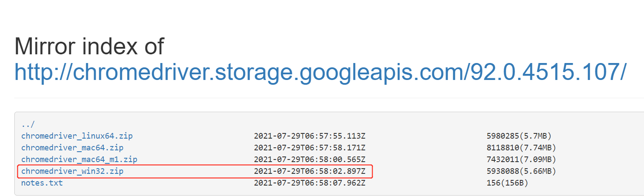Screen dimensions: 644x196
Task: Click the file size 5938088(5.66MB)
Action: point(521,171)
